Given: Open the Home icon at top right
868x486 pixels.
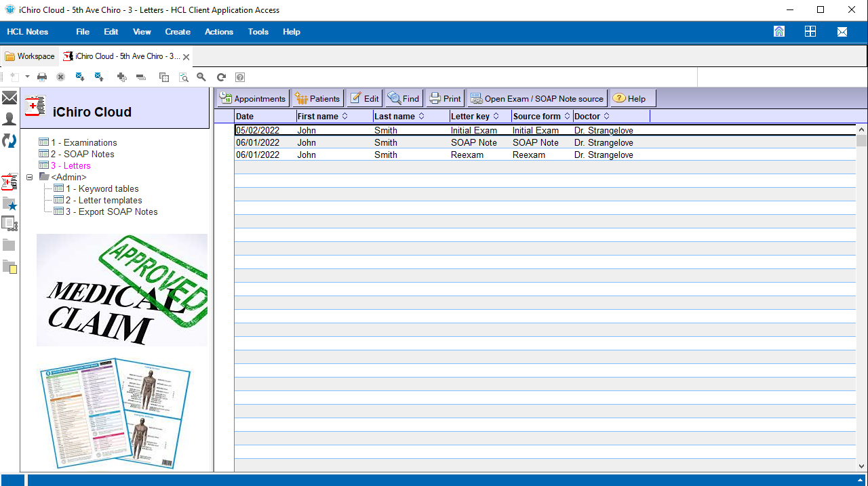Looking at the screenshot, I should (x=779, y=31).
